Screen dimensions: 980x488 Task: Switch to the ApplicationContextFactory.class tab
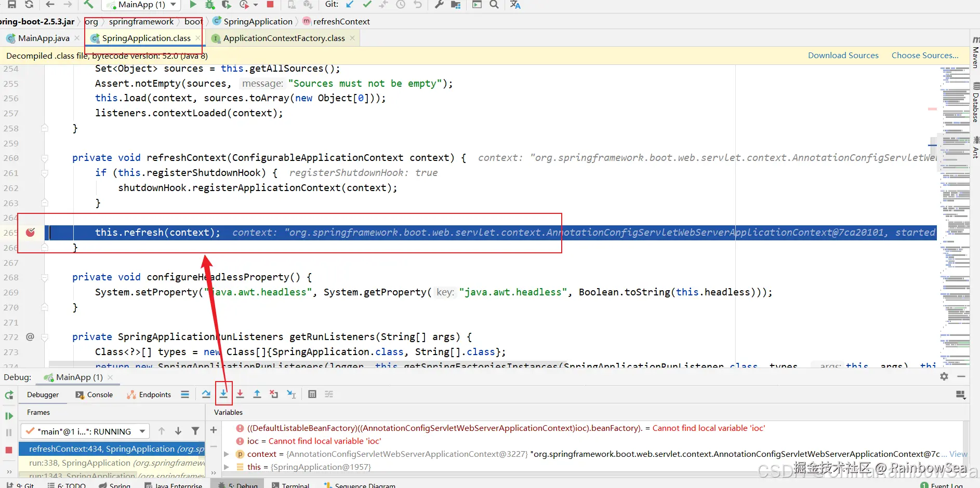pyautogui.click(x=284, y=38)
